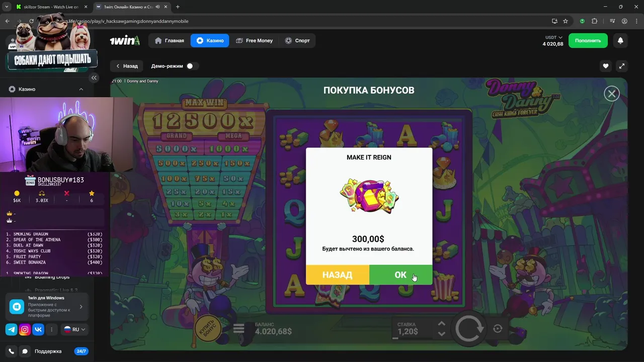
Task: Open the Казино section
Action: pyautogui.click(x=210, y=41)
